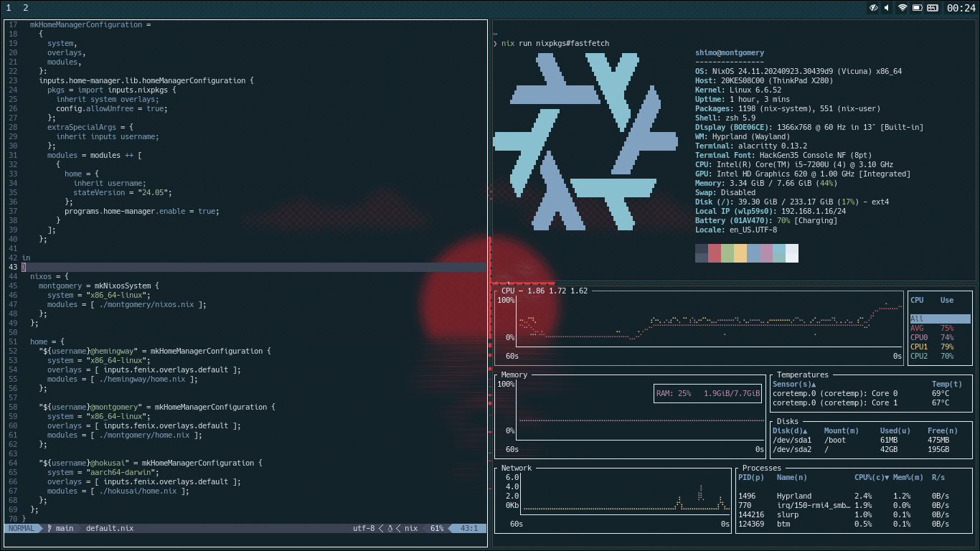Screen dimensions: 980x551
Task: Click the white color block in fastfetch
Action: pyautogui.click(x=792, y=253)
